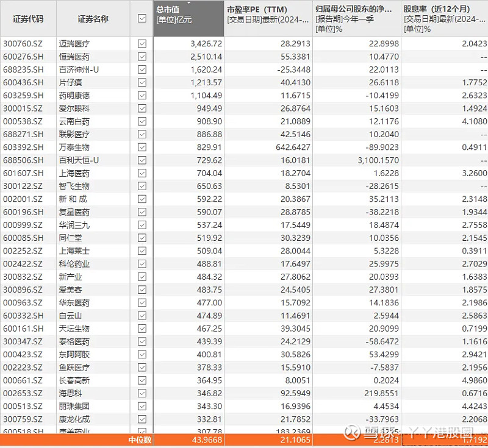Screen dimensions: 488x448
Task: Toggle the 智飞生物 checkbox
Action: 142,187
